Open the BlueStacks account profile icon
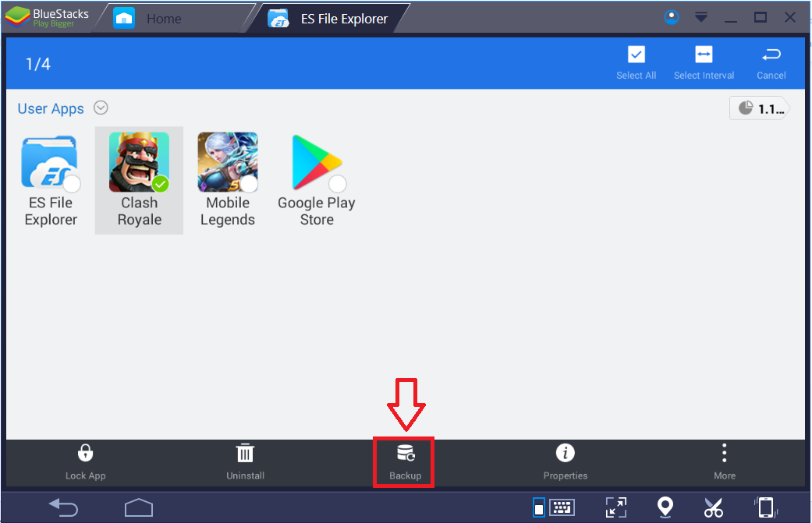812x523 pixels. [x=671, y=18]
